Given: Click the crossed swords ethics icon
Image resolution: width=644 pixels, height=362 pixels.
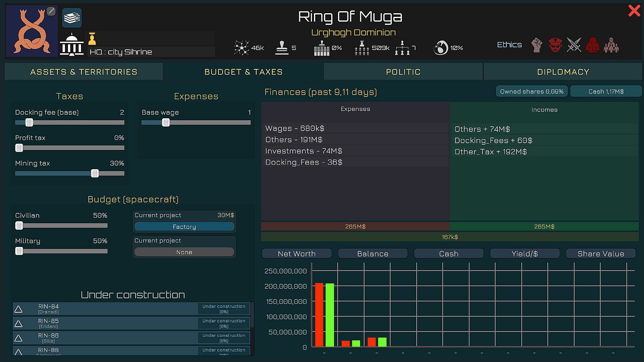Looking at the screenshot, I should coord(574,45).
